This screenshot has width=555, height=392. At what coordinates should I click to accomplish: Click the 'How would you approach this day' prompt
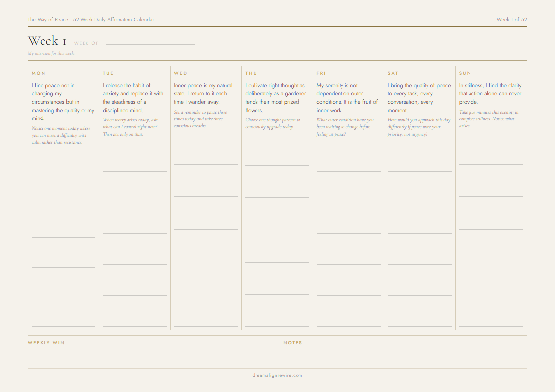[x=419, y=127]
